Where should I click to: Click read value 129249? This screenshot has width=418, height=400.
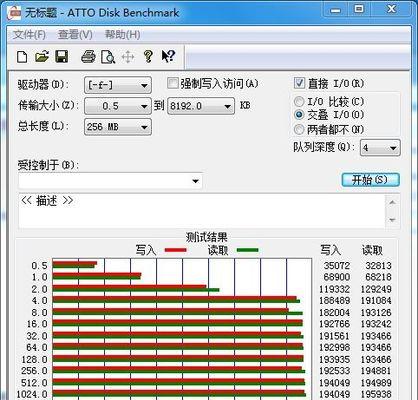376,289
